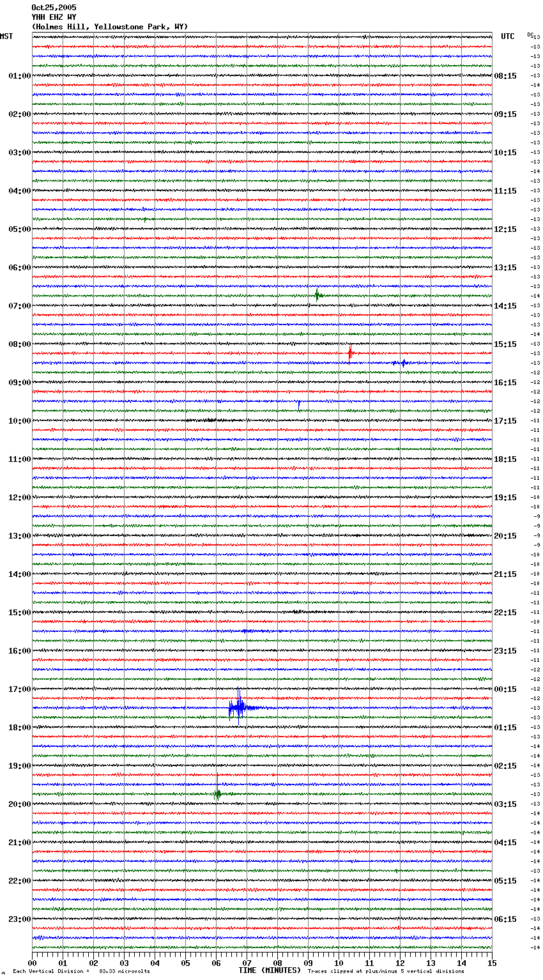Select the 02:00 MST row label
The image size is (543, 980).
19,114
